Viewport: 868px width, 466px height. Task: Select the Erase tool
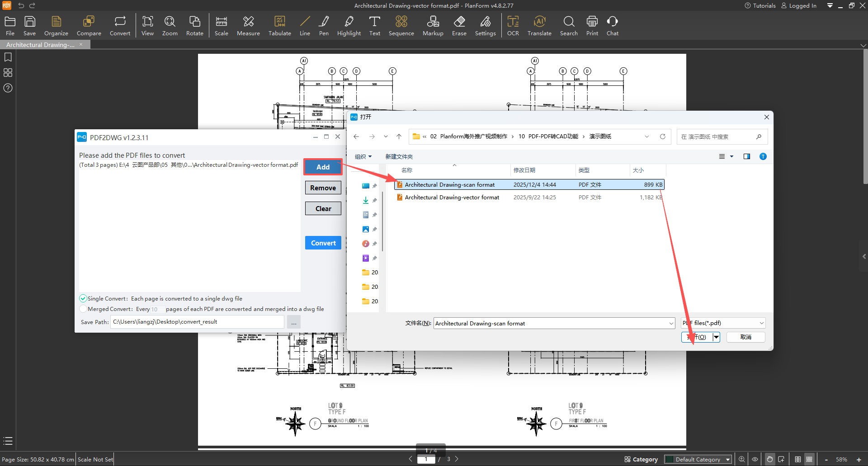pyautogui.click(x=459, y=26)
